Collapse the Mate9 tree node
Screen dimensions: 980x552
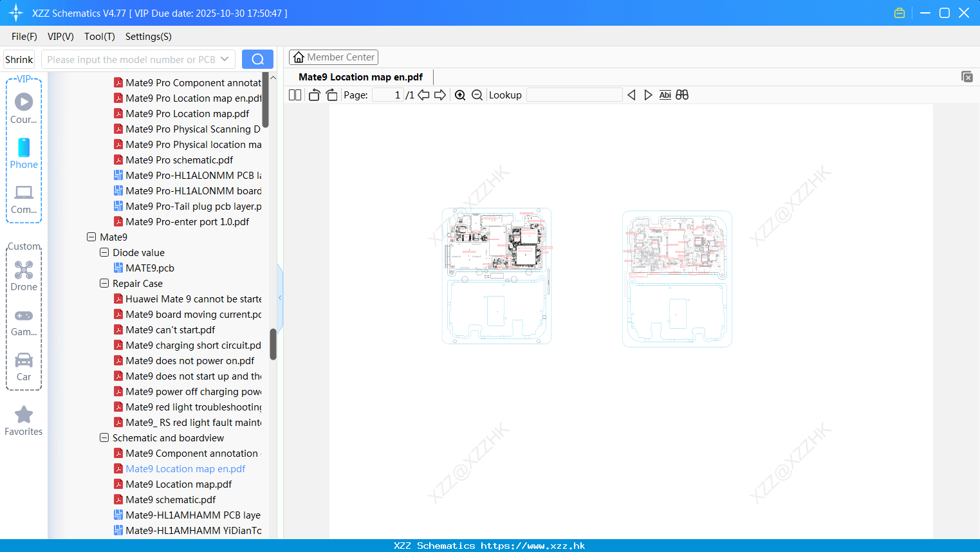(x=91, y=237)
